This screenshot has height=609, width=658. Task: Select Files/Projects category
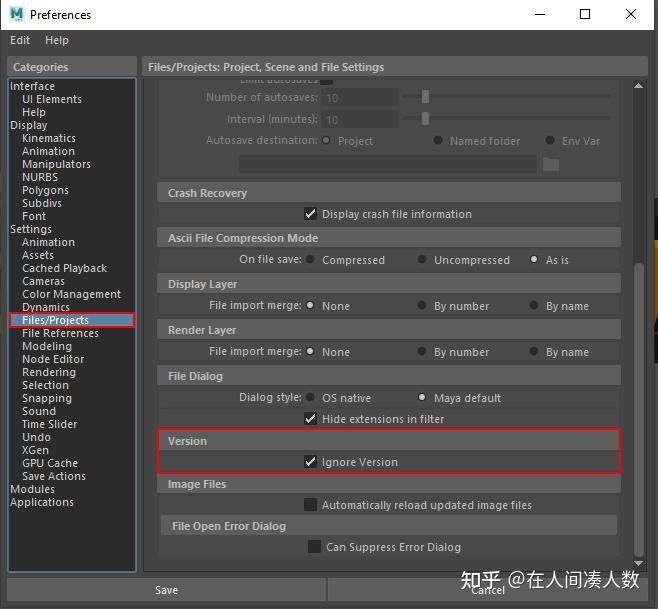(72, 320)
